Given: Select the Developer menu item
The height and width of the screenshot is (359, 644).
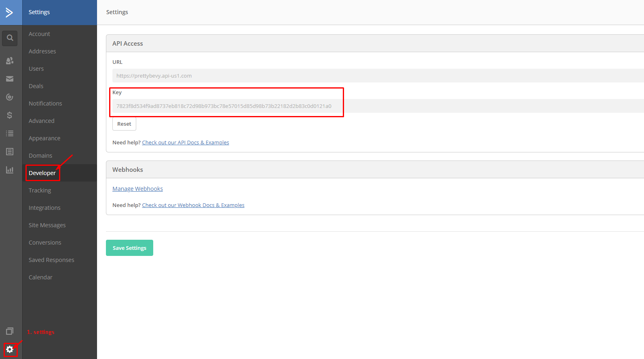Looking at the screenshot, I should tap(42, 173).
